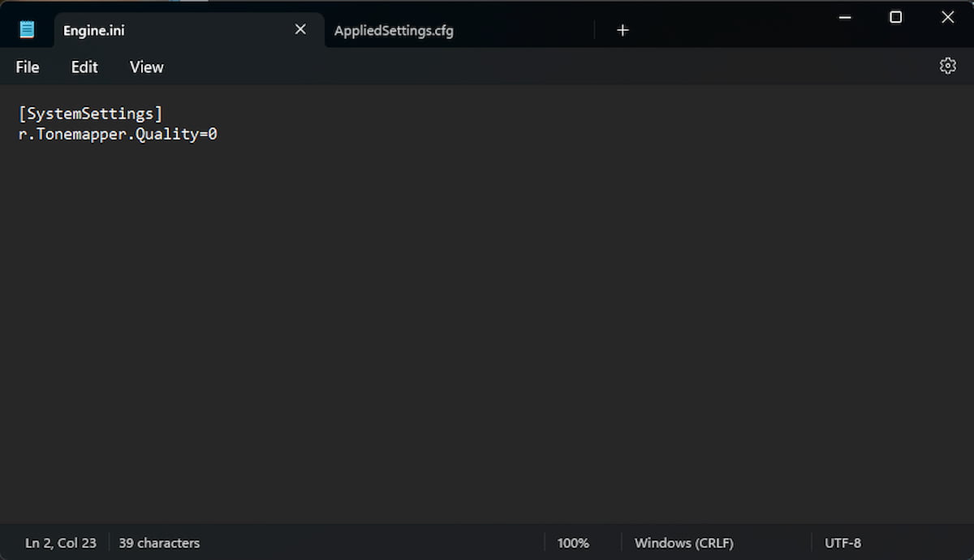The height and width of the screenshot is (560, 974).
Task: Click the Windows (CRLF) line-ending indicator
Action: pos(683,542)
